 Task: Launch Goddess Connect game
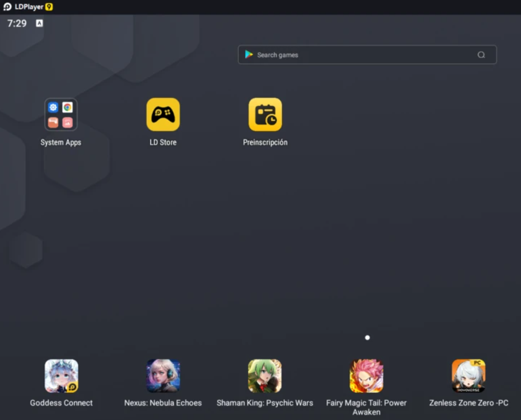pyautogui.click(x=61, y=376)
